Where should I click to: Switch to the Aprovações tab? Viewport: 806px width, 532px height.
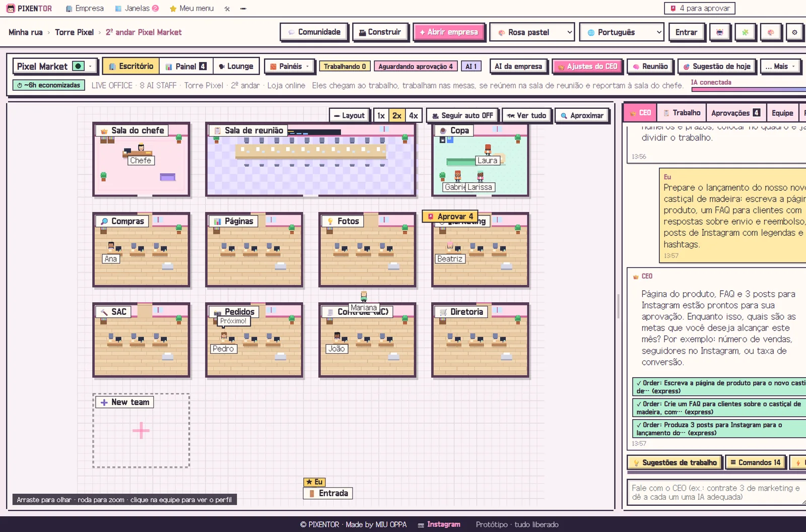click(x=735, y=113)
